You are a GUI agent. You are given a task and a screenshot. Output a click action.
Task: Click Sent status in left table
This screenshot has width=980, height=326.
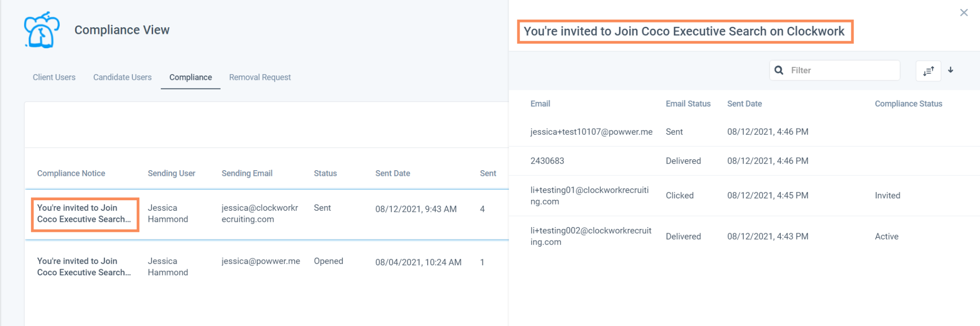[323, 208]
